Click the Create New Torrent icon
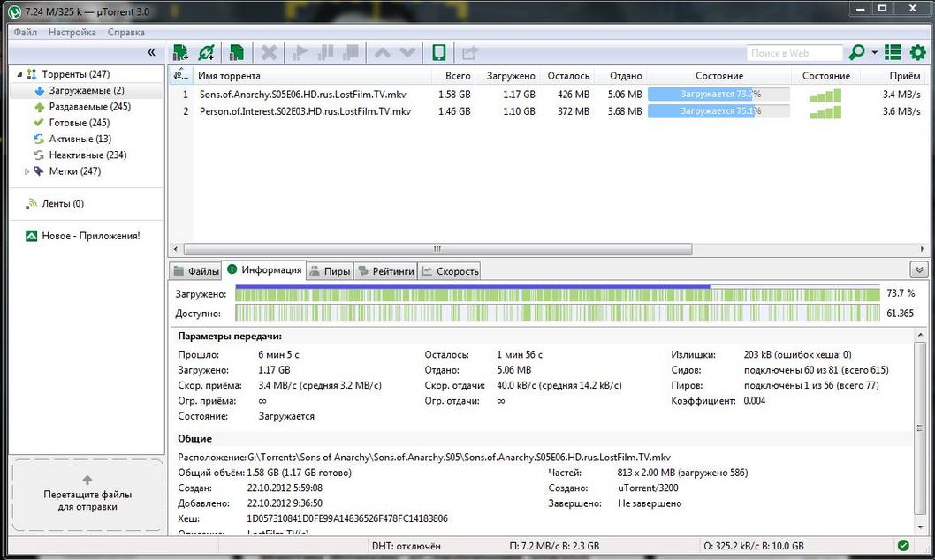The width and height of the screenshot is (935, 560). click(237, 52)
